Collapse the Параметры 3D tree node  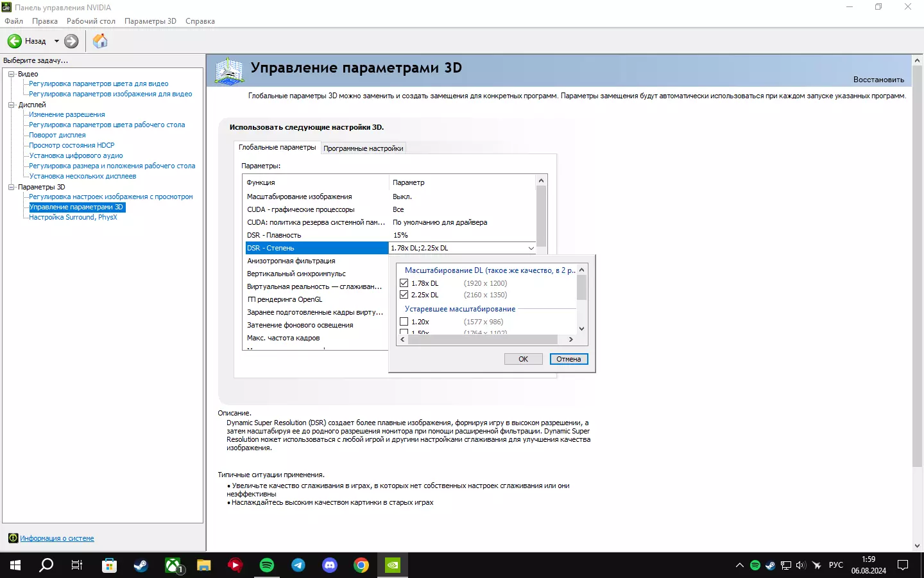click(11, 187)
